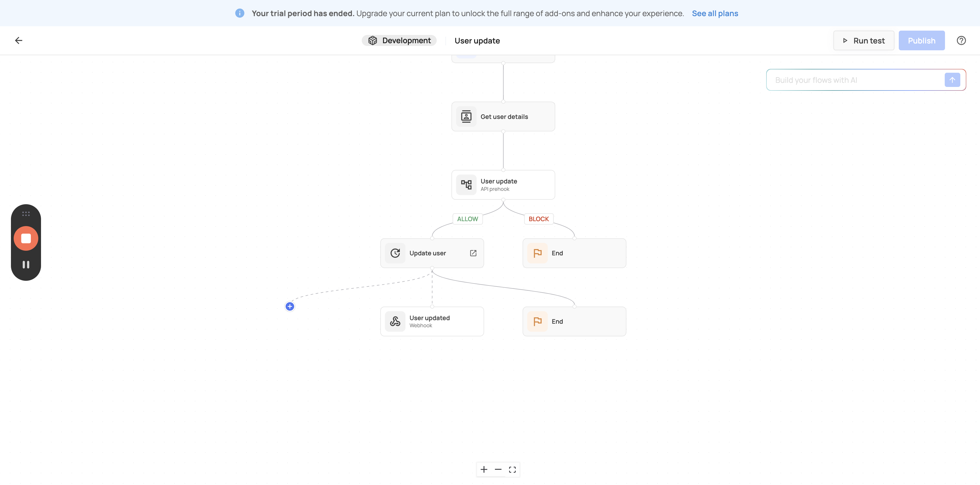Select the Update user node label
Image resolution: width=980 pixels, height=485 pixels.
tap(428, 253)
